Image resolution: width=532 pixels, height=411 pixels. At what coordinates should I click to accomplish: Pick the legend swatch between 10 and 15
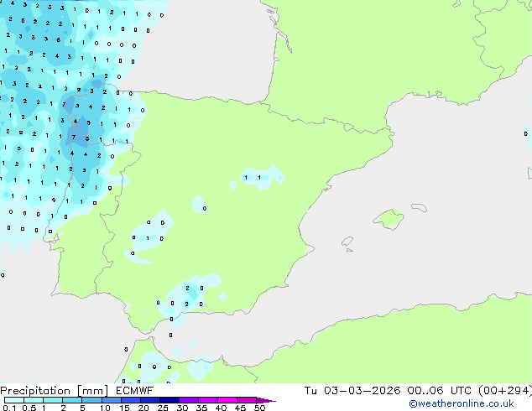pyautogui.click(x=111, y=400)
